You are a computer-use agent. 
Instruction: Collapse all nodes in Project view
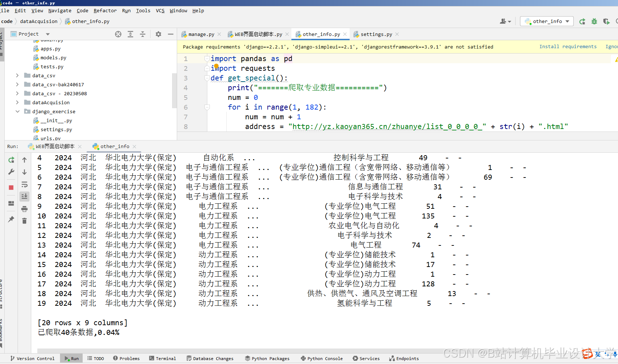[x=143, y=34]
